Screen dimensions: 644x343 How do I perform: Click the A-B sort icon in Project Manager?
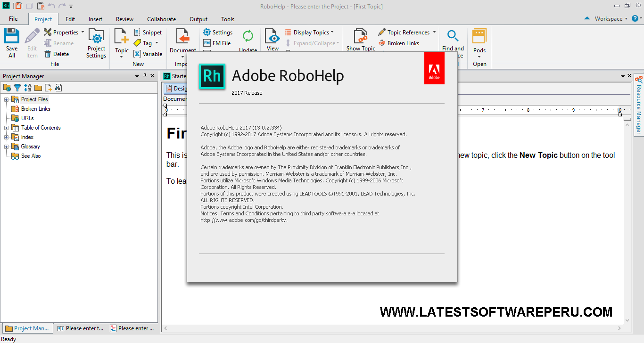pyautogui.click(x=28, y=88)
